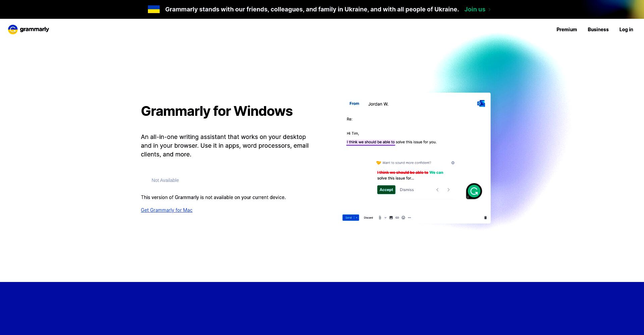Click the Grammarly for Windows heading
Image resolution: width=644 pixels, height=335 pixels.
(x=217, y=111)
